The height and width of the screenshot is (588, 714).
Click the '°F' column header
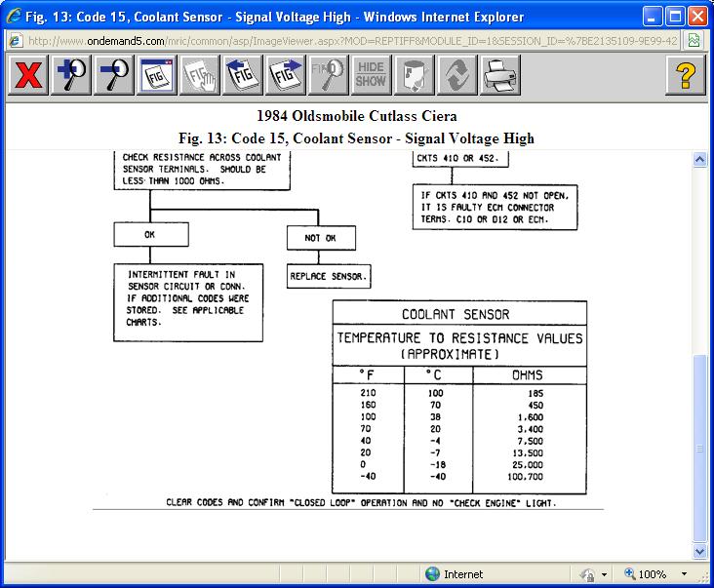367,375
